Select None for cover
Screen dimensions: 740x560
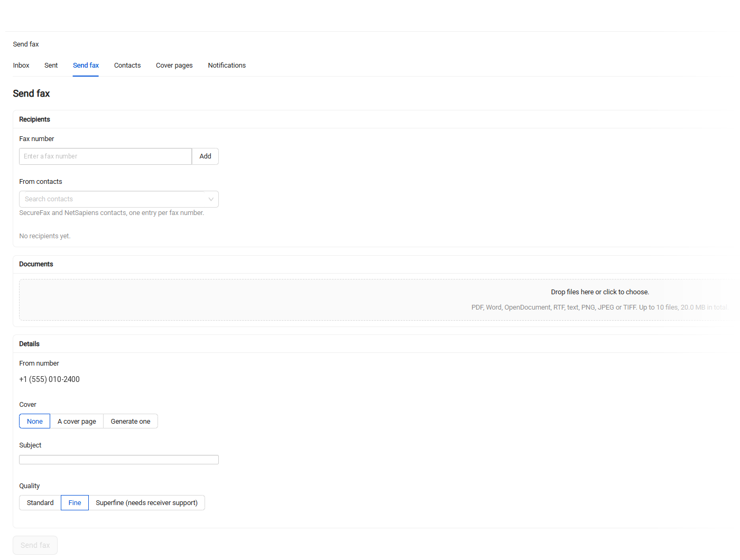point(35,421)
